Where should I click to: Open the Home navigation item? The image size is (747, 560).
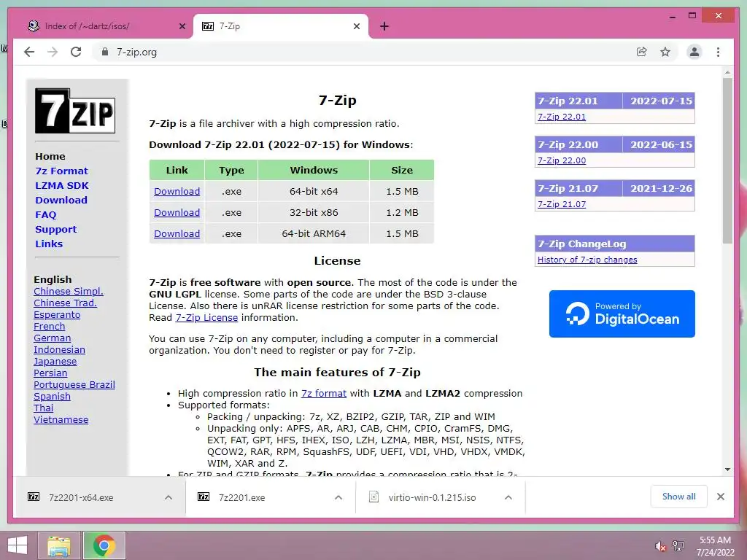coord(50,156)
